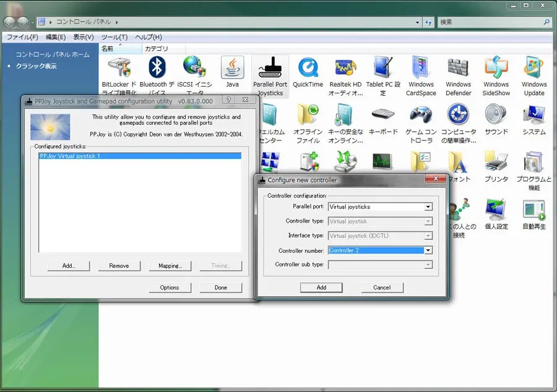Open Tablet PC settings icon
Image resolution: width=557 pixels, height=392 pixels.
click(383, 77)
